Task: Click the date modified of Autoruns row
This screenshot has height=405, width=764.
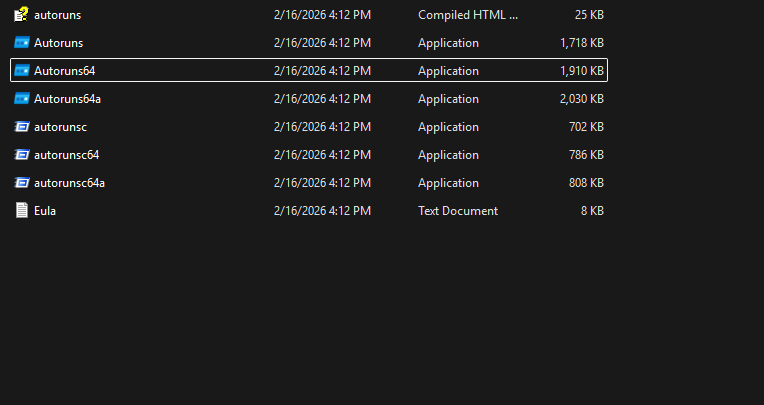Action: [x=322, y=43]
